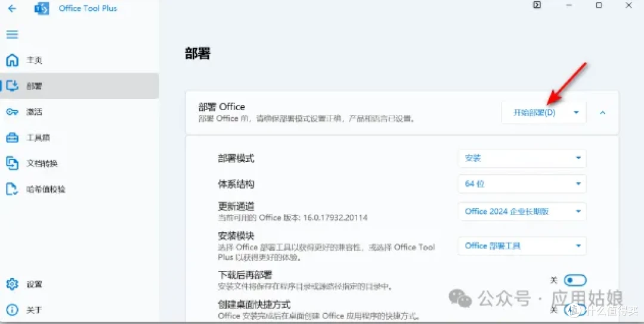Toggle the hamburger navigation menu
Image resolution: width=644 pixels, height=324 pixels.
click(13, 34)
